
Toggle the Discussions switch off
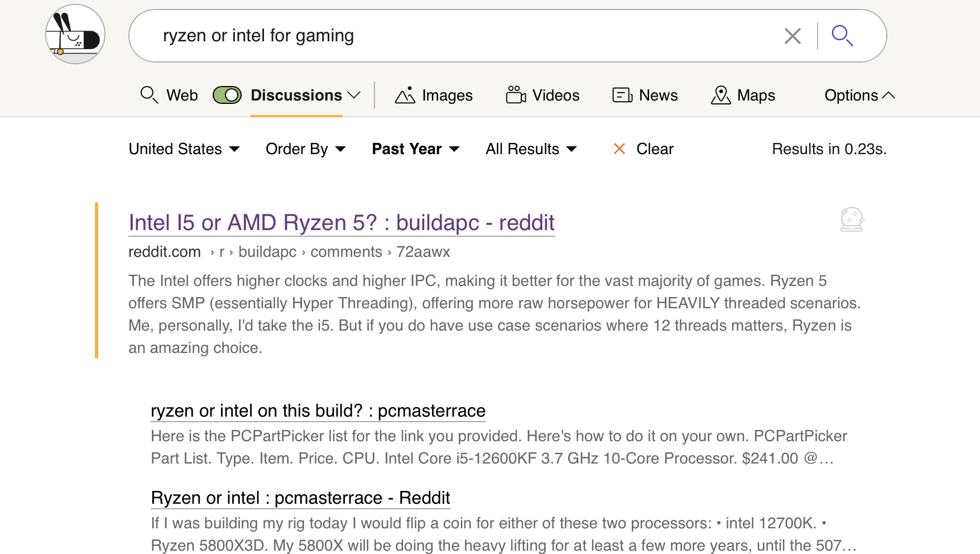227,95
